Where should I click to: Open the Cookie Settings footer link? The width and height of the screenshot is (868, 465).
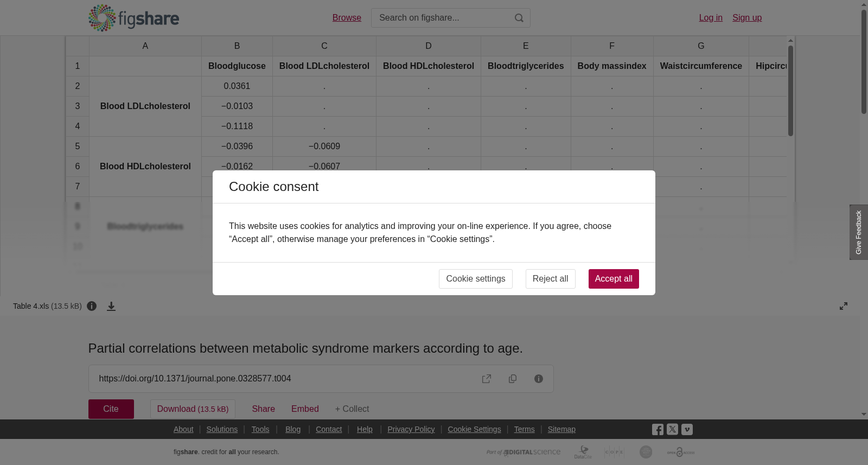pos(474,429)
